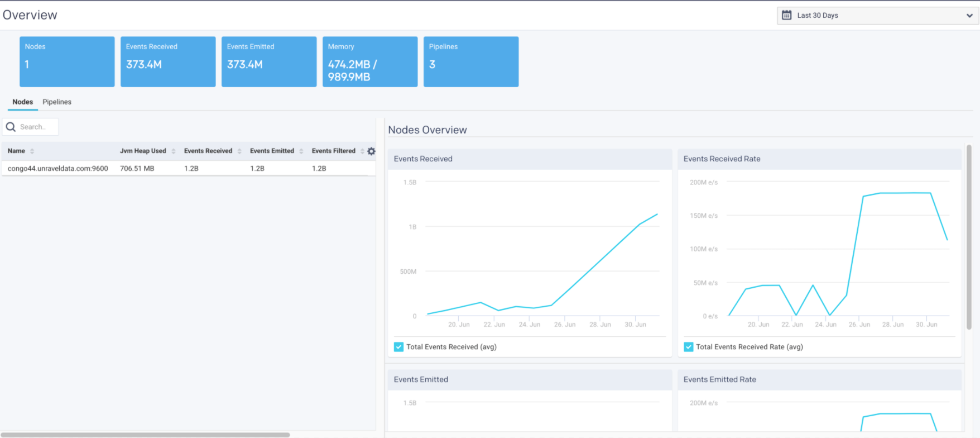
Task: Toggle Total Events Received Rate (avg) checkbox
Action: [x=689, y=347]
